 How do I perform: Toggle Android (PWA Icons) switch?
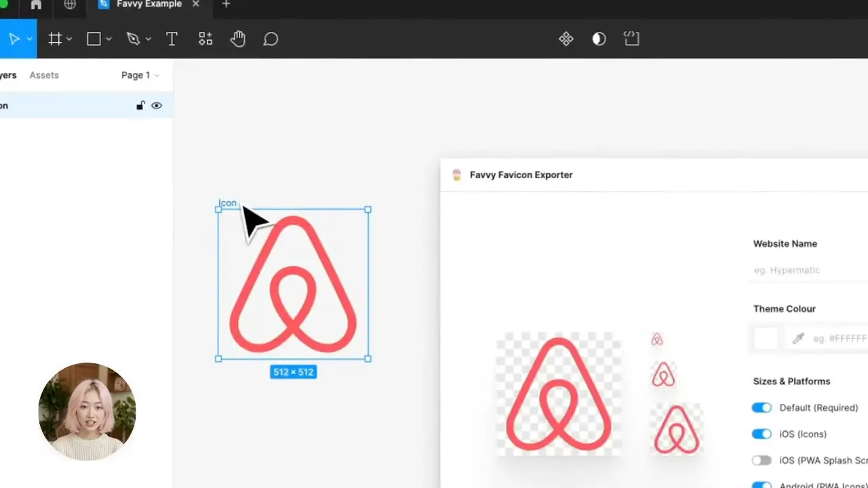click(x=762, y=485)
